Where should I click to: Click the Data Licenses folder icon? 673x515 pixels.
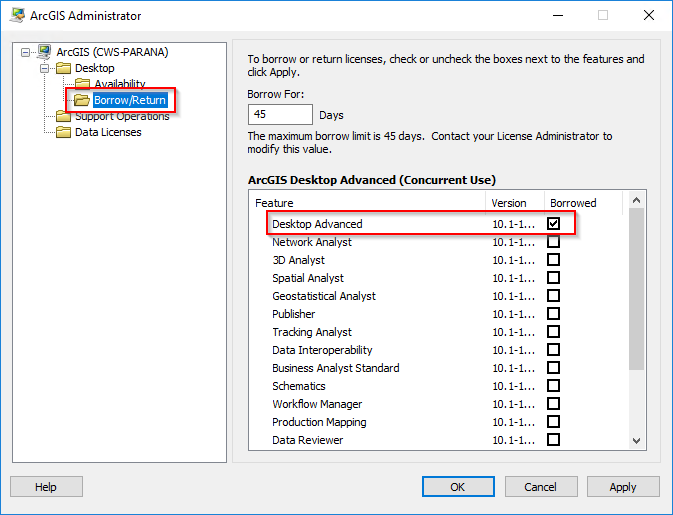[x=64, y=132]
